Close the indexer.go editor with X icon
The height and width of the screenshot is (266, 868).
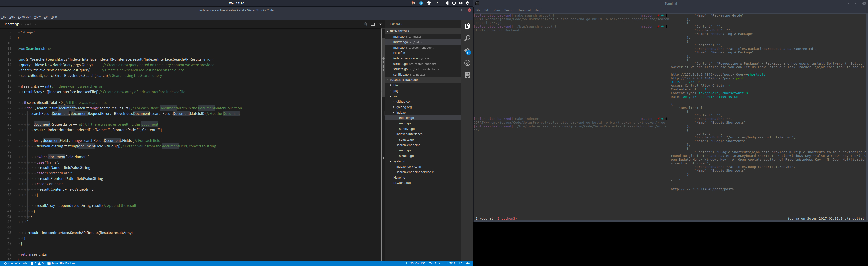coord(380,24)
